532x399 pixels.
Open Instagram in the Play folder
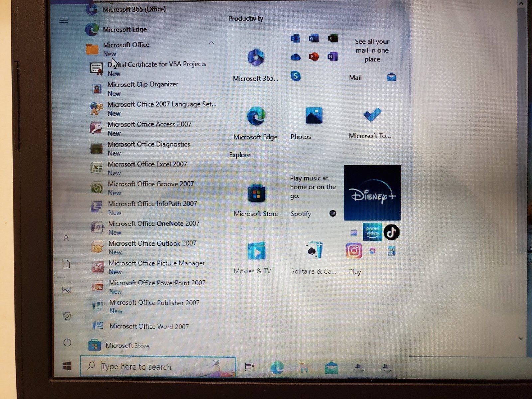click(354, 251)
